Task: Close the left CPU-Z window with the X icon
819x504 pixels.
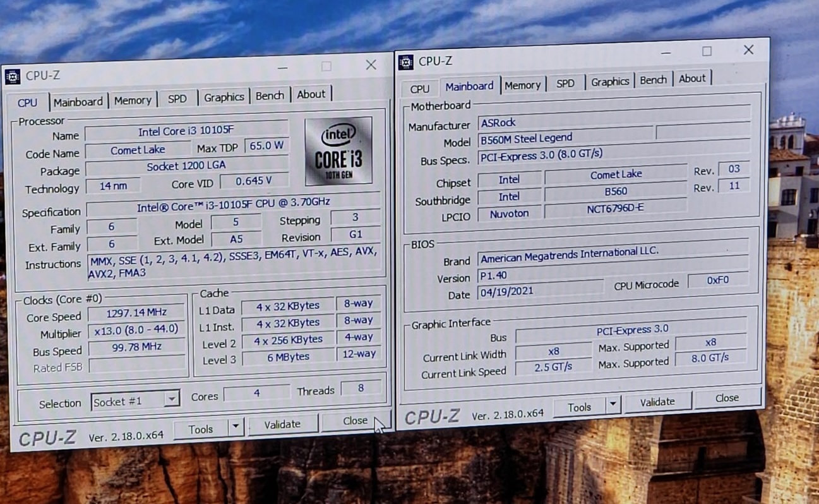Action: (x=371, y=65)
